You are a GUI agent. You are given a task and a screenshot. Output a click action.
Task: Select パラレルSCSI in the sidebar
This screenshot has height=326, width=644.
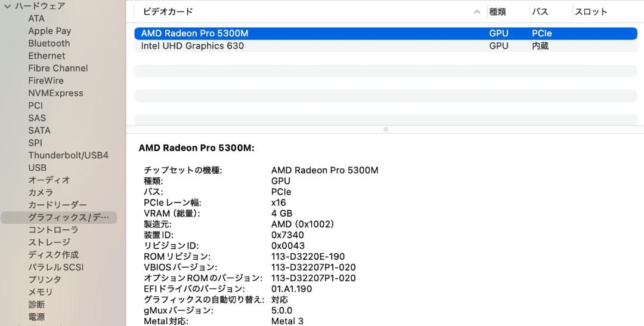point(56,267)
